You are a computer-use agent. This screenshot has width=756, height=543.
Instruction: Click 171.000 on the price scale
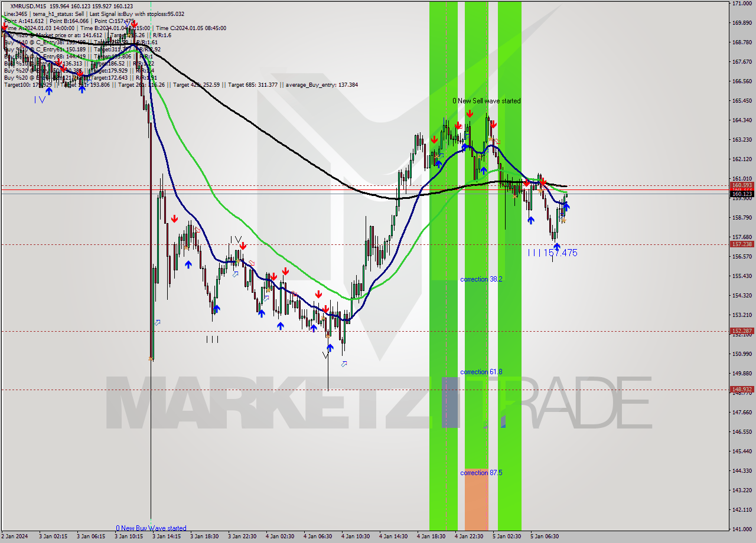(x=742, y=4)
